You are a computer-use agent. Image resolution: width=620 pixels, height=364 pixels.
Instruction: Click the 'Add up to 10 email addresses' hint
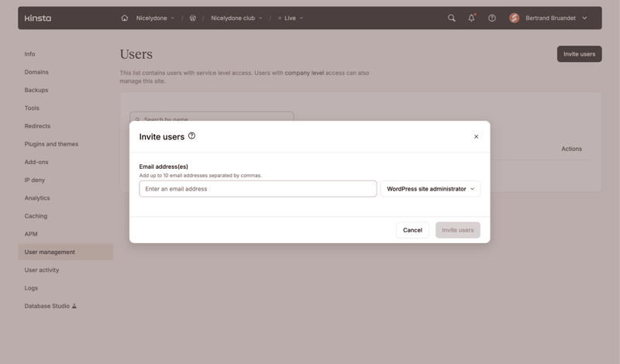pyautogui.click(x=201, y=176)
